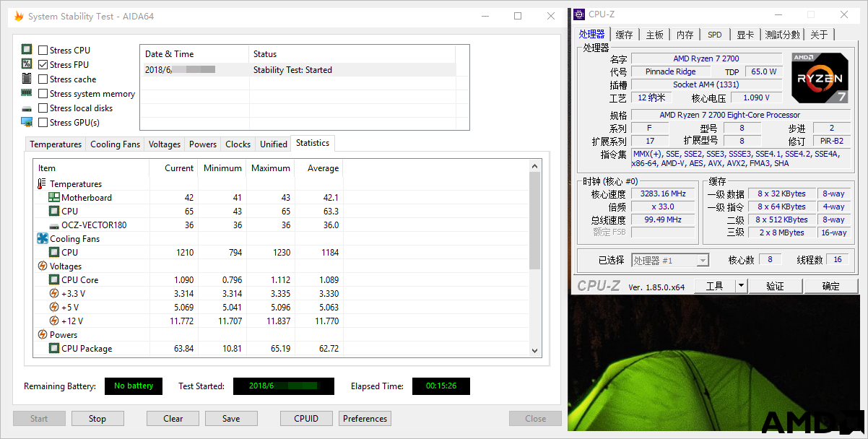Viewport: 868px width, 439px height.
Task: Select the Stability Test: Started log row
Action: (298, 70)
